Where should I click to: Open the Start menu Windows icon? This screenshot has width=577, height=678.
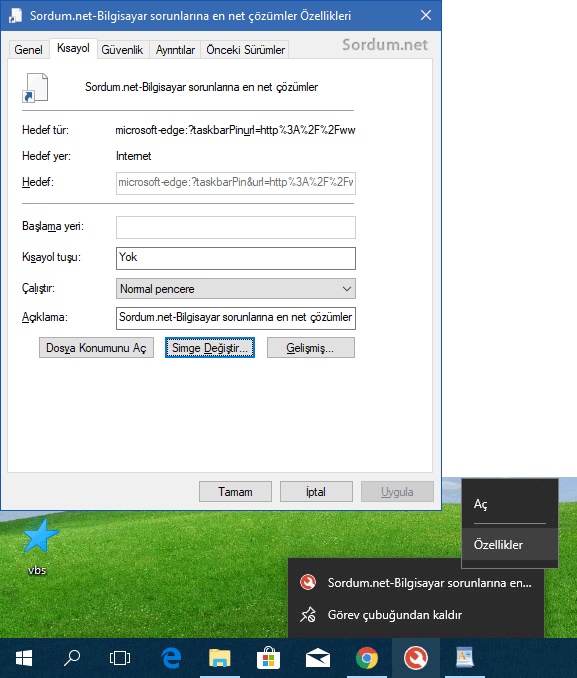tap(24, 658)
